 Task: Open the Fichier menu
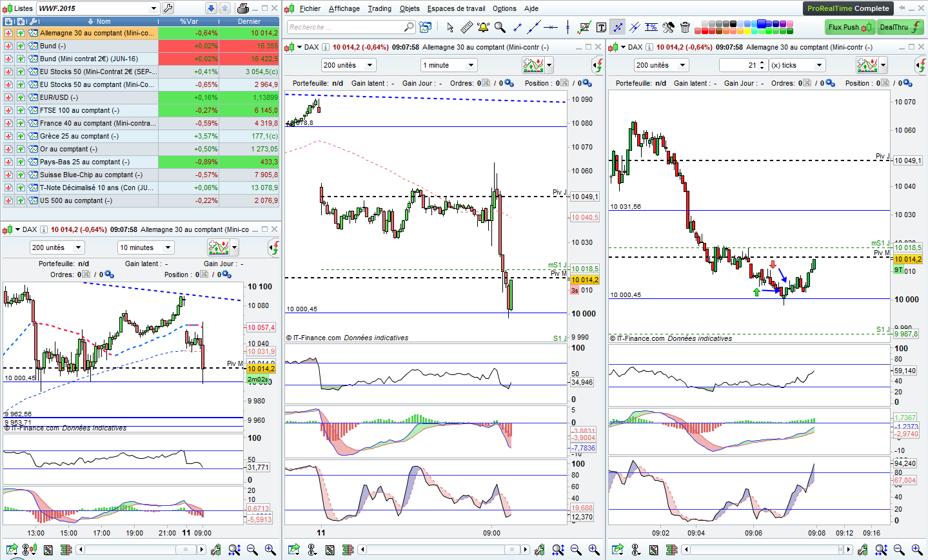(x=310, y=8)
